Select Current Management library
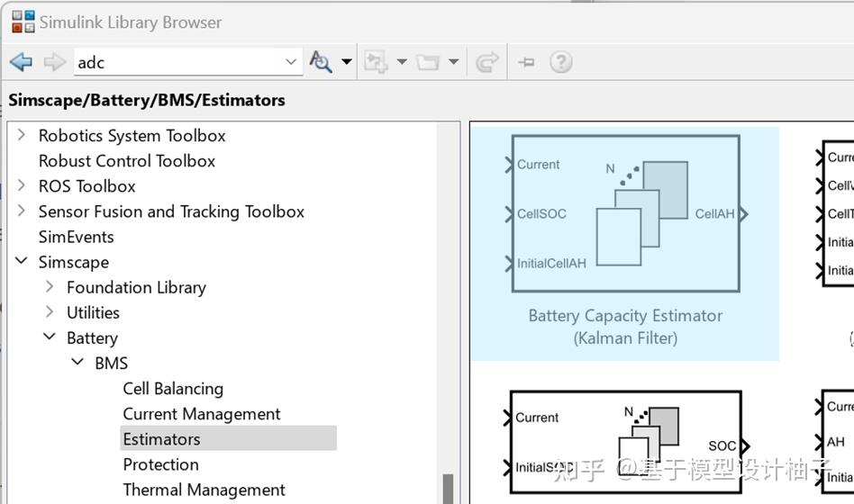 coord(202,414)
